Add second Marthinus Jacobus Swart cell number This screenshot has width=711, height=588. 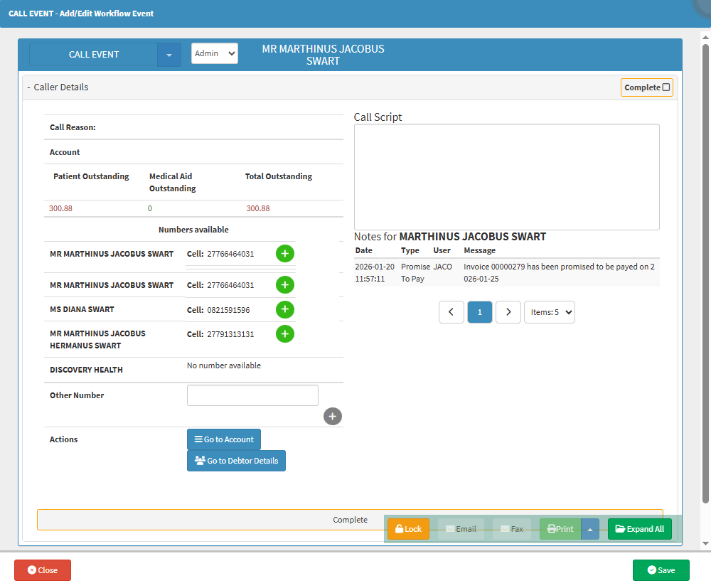(284, 285)
